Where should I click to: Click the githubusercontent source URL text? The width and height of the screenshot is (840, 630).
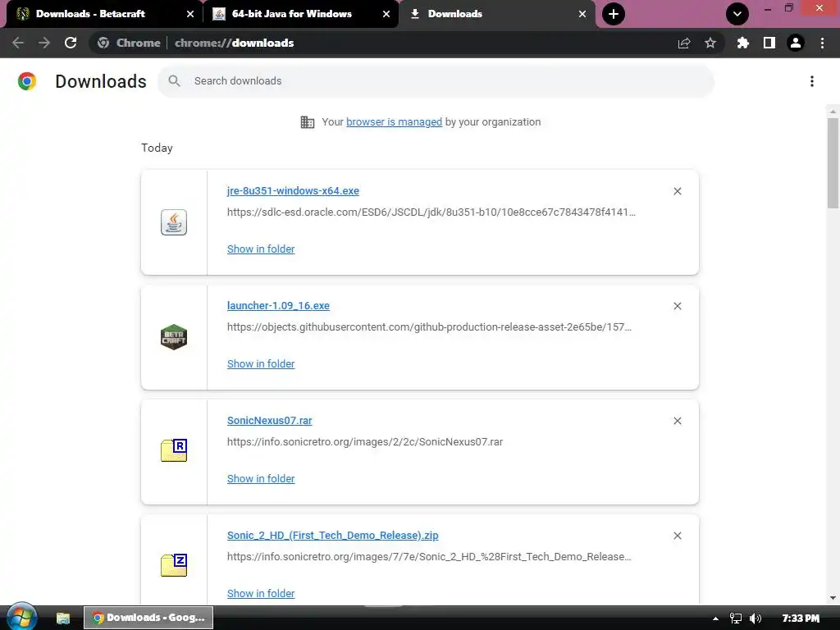[429, 326]
